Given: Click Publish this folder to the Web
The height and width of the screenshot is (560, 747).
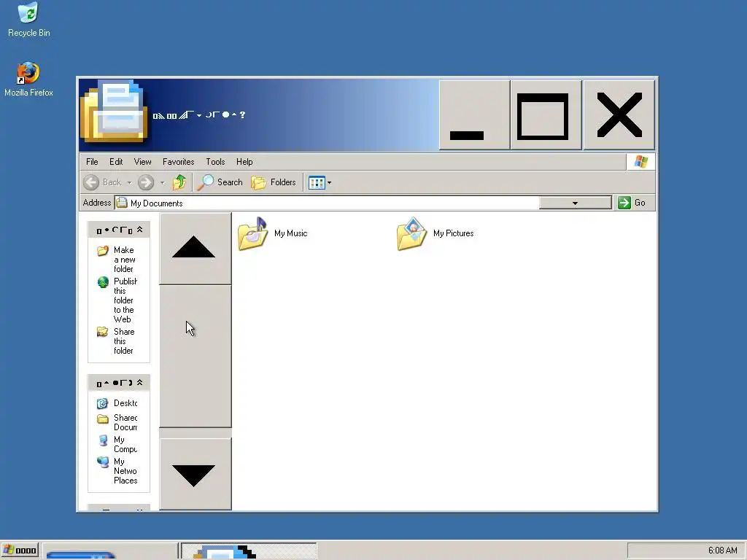Looking at the screenshot, I should click(x=125, y=300).
